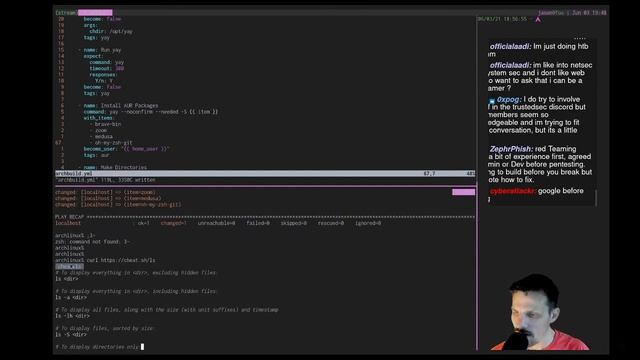Click 'zsh: command not found' message
This screenshot has width=640, height=360.
92,242
